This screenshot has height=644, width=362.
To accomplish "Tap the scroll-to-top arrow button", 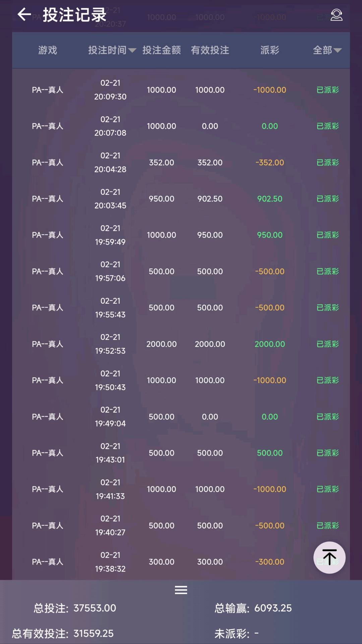I will pyautogui.click(x=329, y=557).
